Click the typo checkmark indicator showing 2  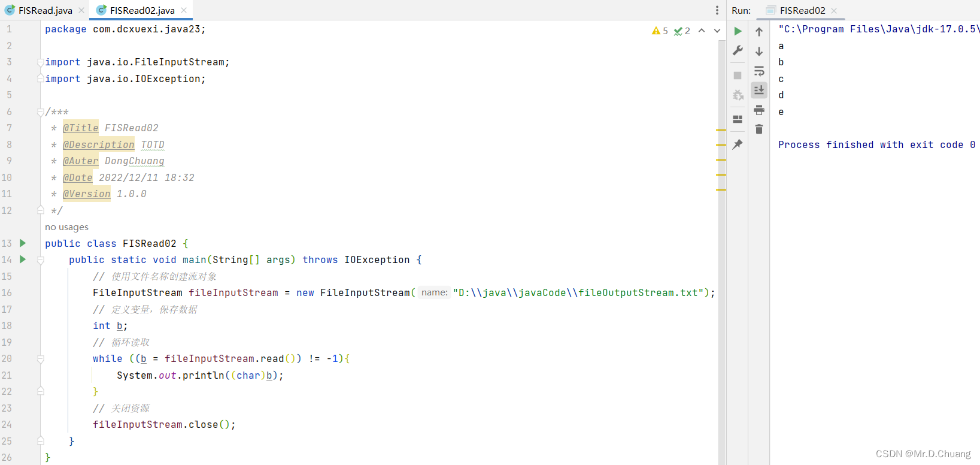coord(682,31)
